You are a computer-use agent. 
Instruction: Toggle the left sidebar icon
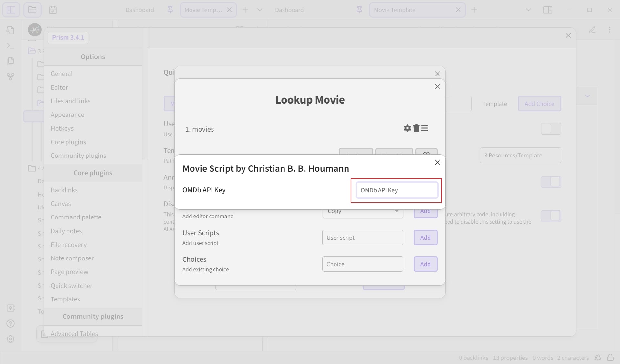11,10
